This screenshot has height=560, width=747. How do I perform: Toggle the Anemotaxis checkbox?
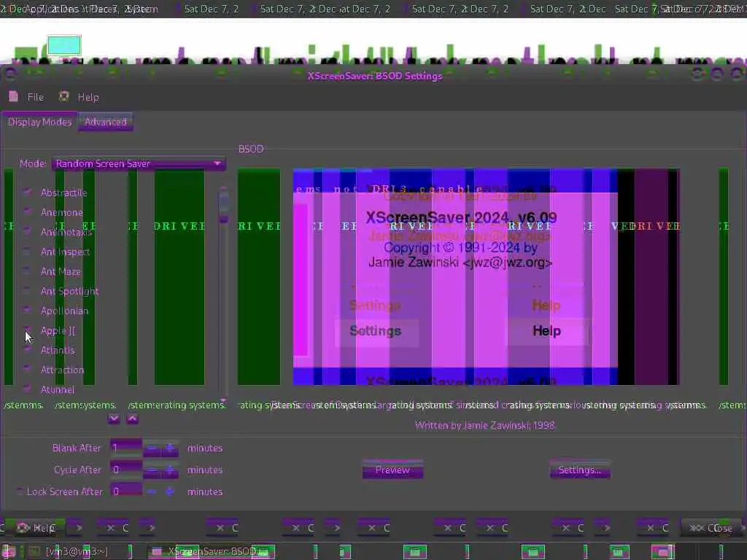(x=27, y=231)
